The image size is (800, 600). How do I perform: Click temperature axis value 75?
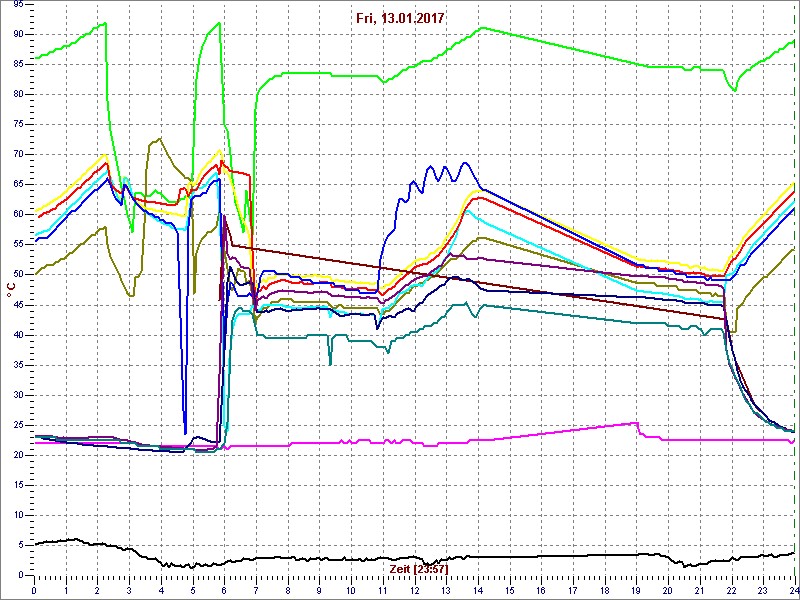(18, 125)
